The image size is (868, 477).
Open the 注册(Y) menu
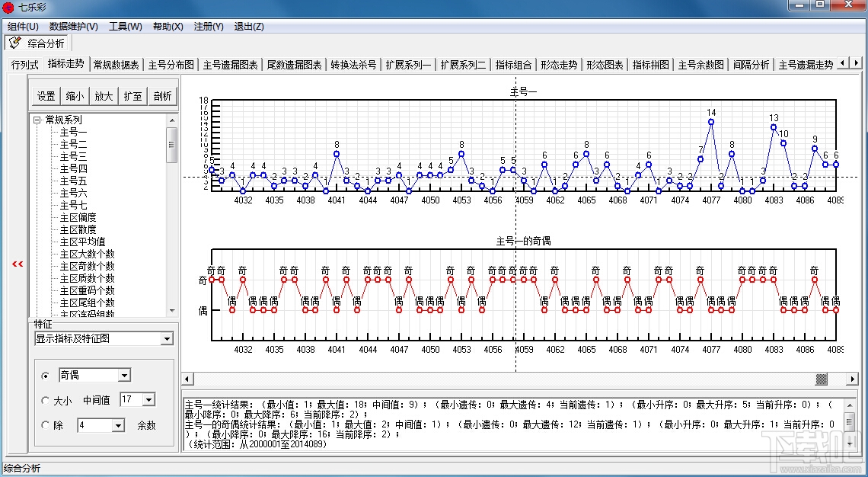[208, 27]
